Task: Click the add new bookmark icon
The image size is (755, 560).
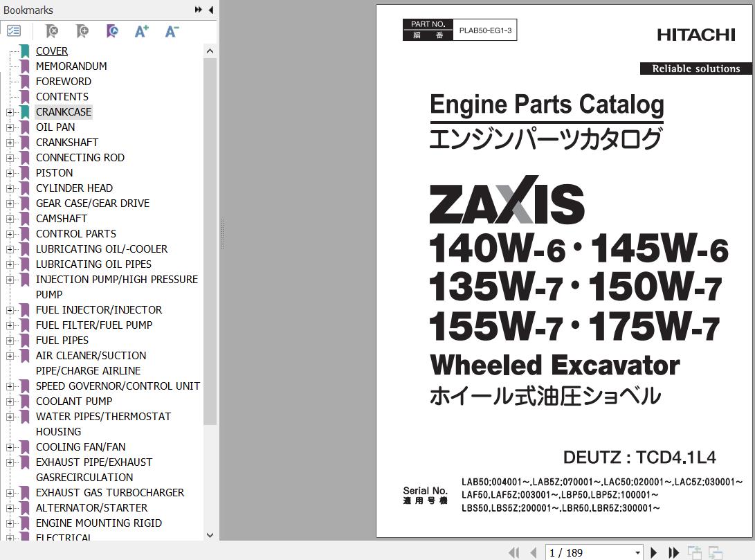Action: pos(82,31)
